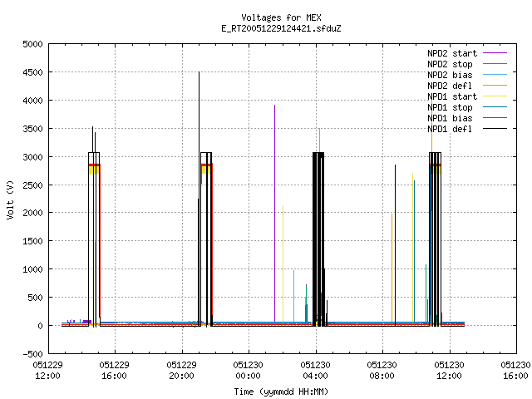Click the "Volt (V)" y-axis title
This screenshot has height=399, width=532.
pyautogui.click(x=10, y=200)
